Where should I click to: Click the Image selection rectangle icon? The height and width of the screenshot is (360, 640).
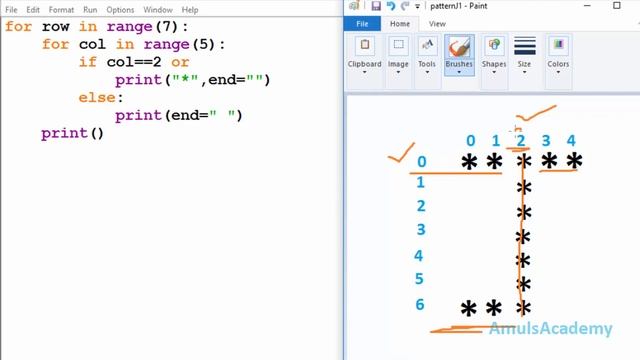point(398,45)
